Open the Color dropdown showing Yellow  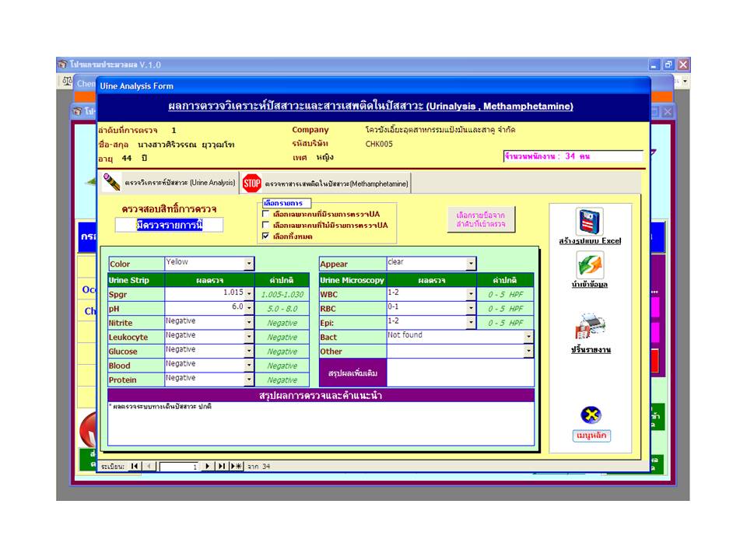point(249,264)
